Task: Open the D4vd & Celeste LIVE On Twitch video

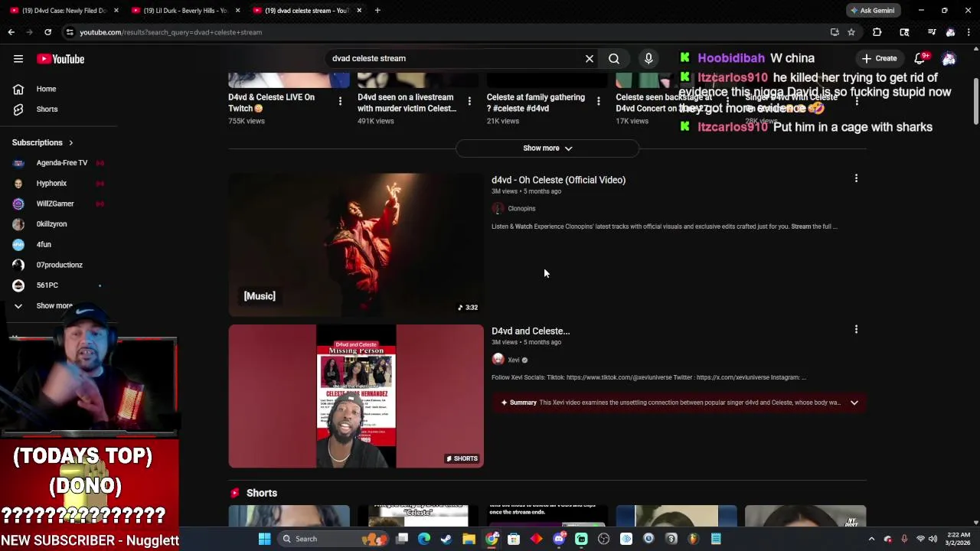Action: coord(271,103)
